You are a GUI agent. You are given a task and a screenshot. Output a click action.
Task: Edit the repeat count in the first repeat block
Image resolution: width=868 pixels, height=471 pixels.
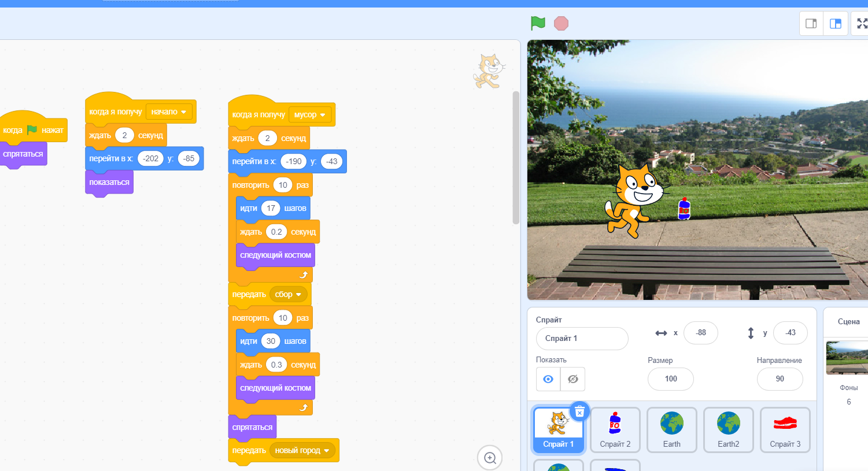(283, 186)
